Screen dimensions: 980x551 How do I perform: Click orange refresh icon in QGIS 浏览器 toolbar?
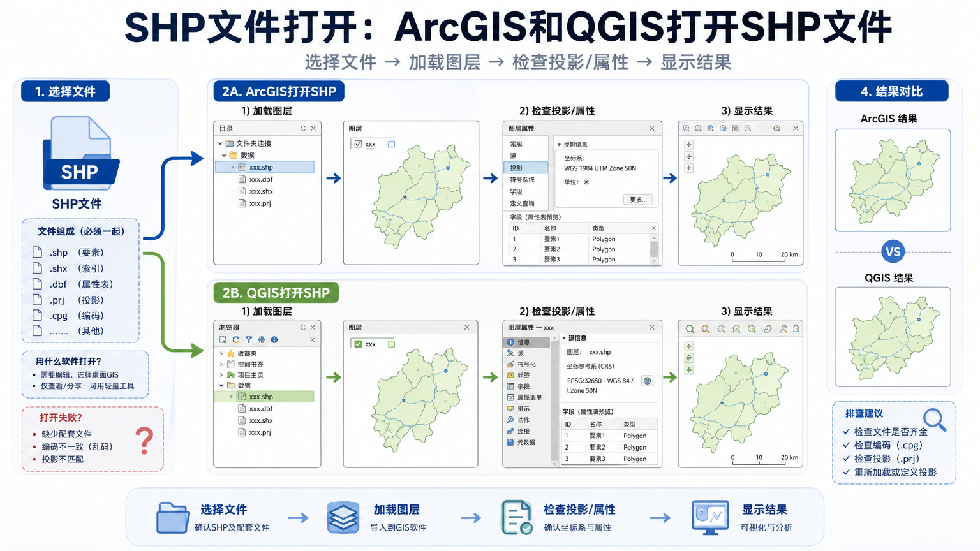236,340
